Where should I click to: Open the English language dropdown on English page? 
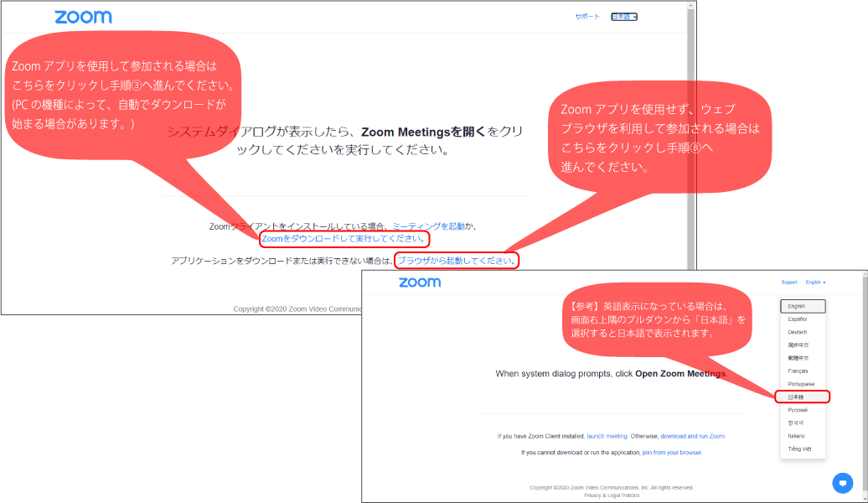(x=815, y=283)
